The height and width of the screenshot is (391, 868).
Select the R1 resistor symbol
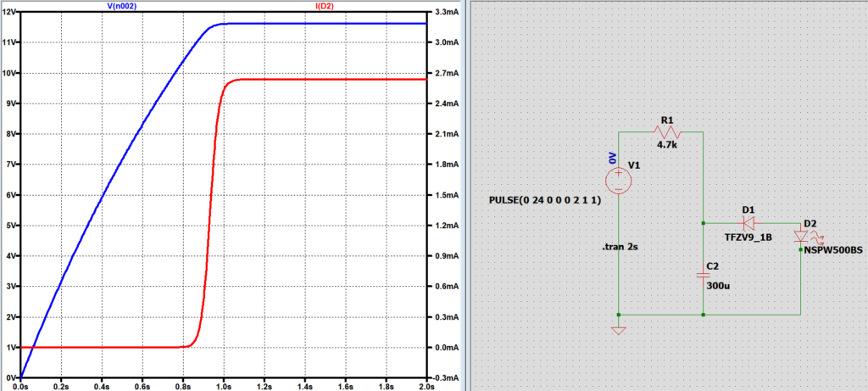(668, 131)
